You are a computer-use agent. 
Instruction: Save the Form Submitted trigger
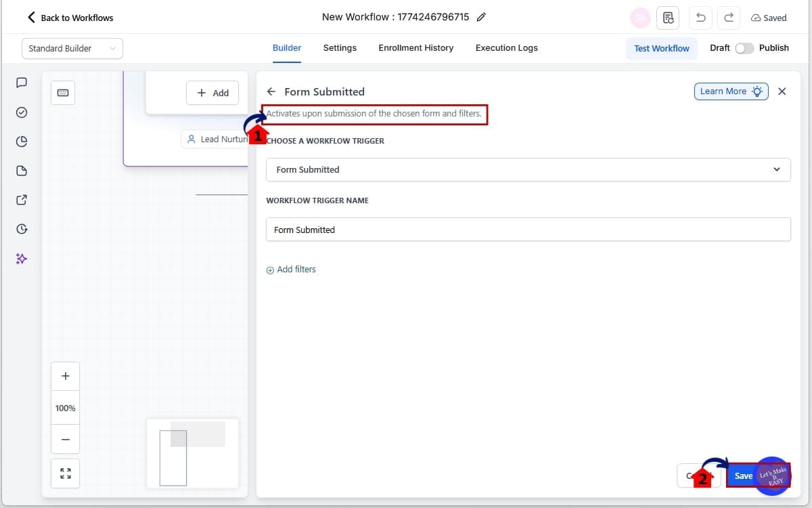coord(743,475)
